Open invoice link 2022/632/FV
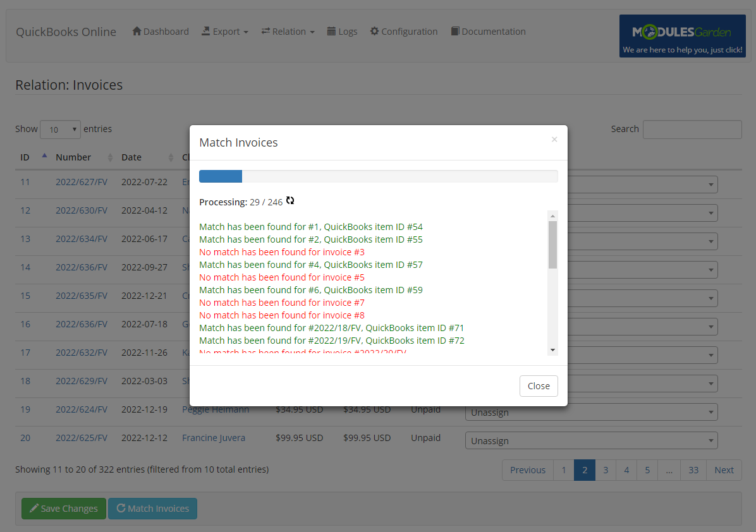This screenshot has width=756, height=532. point(82,353)
